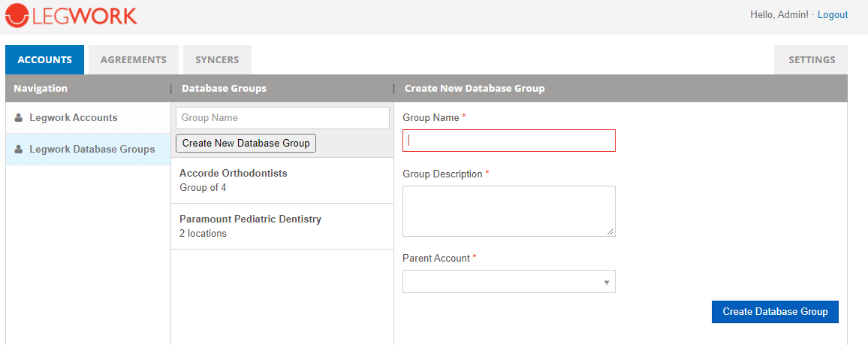Click user icon beside Legwork Accounts
The image size is (868, 345).
(x=18, y=118)
